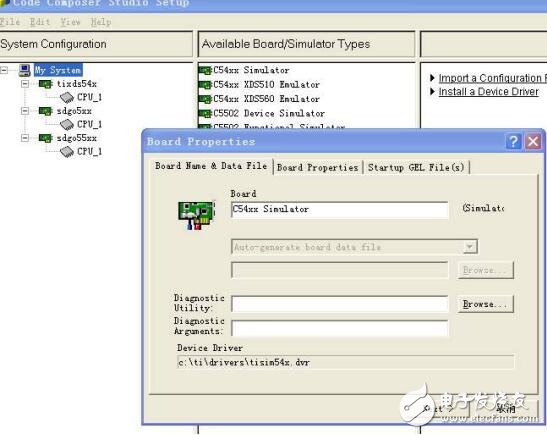The image size is (547, 435).
Task: Click Browse next to Diagnostic Utility
Action: [486, 304]
